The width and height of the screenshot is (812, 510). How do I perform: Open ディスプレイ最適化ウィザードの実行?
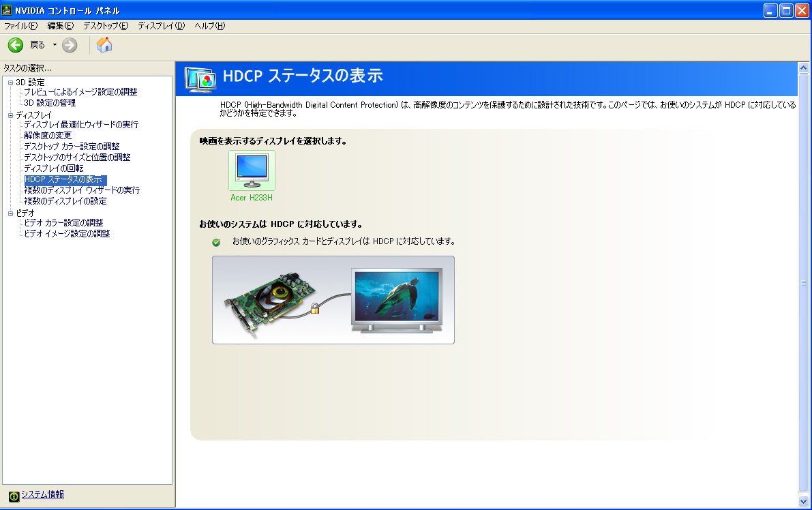click(x=81, y=125)
